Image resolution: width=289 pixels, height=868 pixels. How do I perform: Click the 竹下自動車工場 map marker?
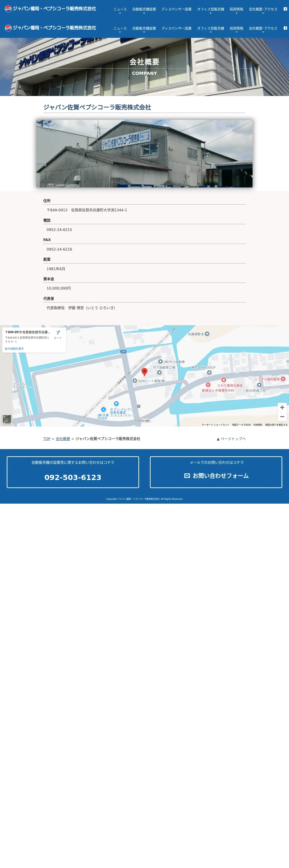pyautogui.click(x=159, y=373)
